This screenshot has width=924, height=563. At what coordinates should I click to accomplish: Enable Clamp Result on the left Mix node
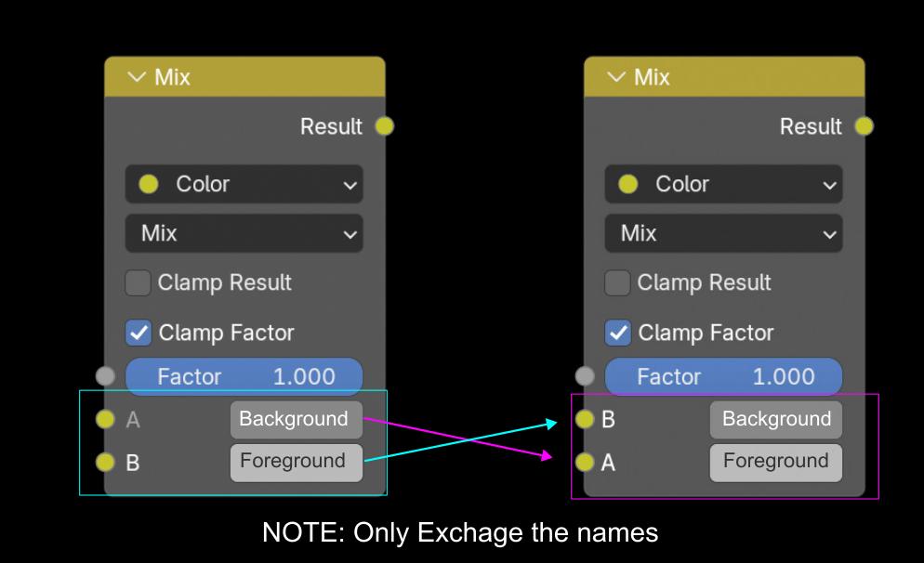pos(138,282)
